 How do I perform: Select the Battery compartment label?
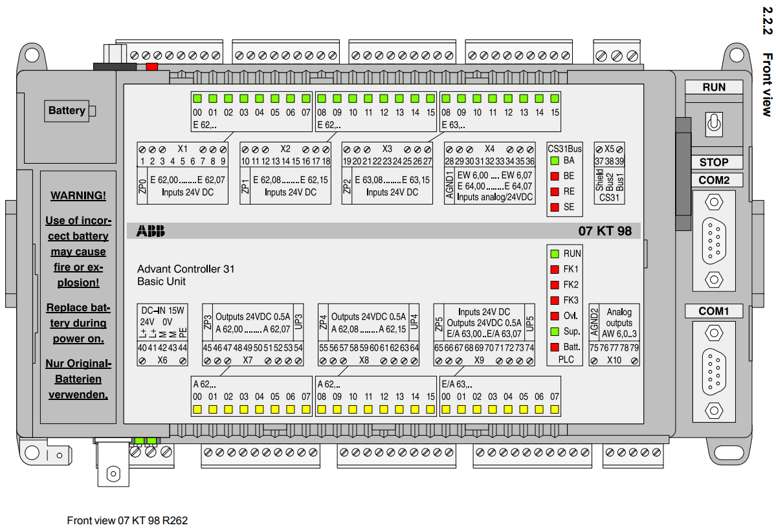[67, 111]
